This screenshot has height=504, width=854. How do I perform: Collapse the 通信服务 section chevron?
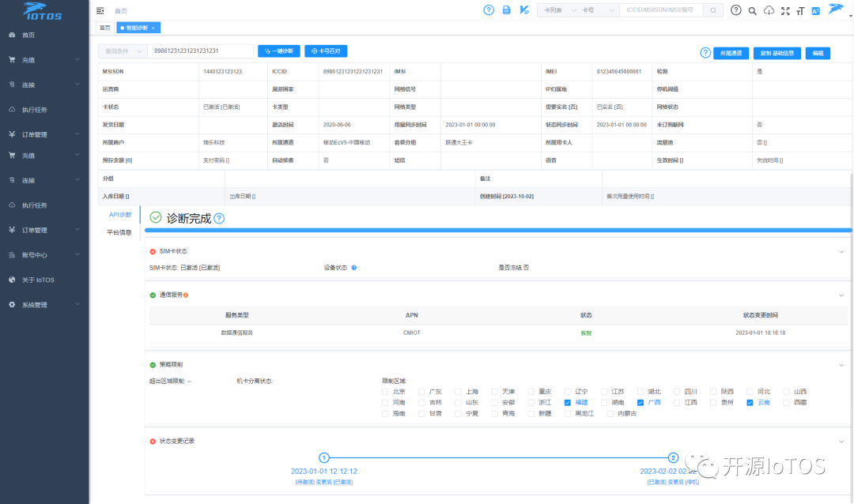pos(841,295)
